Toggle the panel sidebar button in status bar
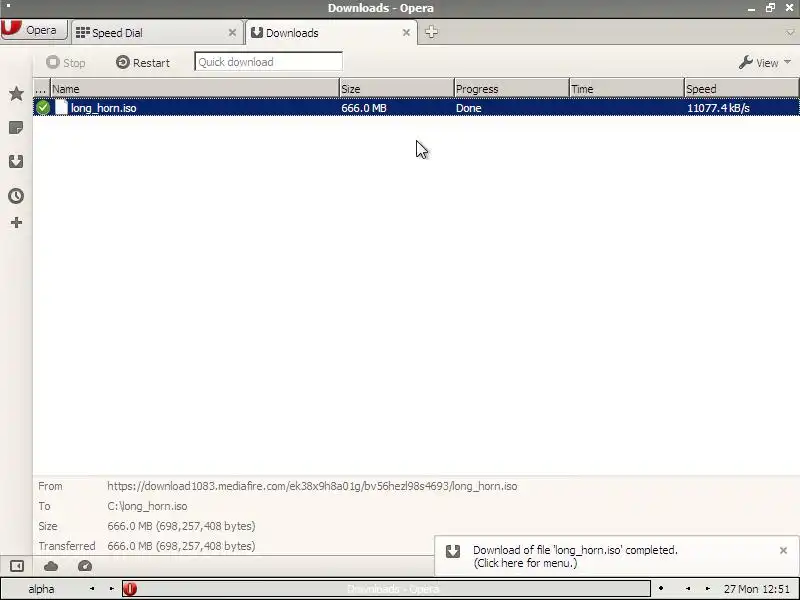Viewport: 800px width, 600px height. click(x=17, y=566)
